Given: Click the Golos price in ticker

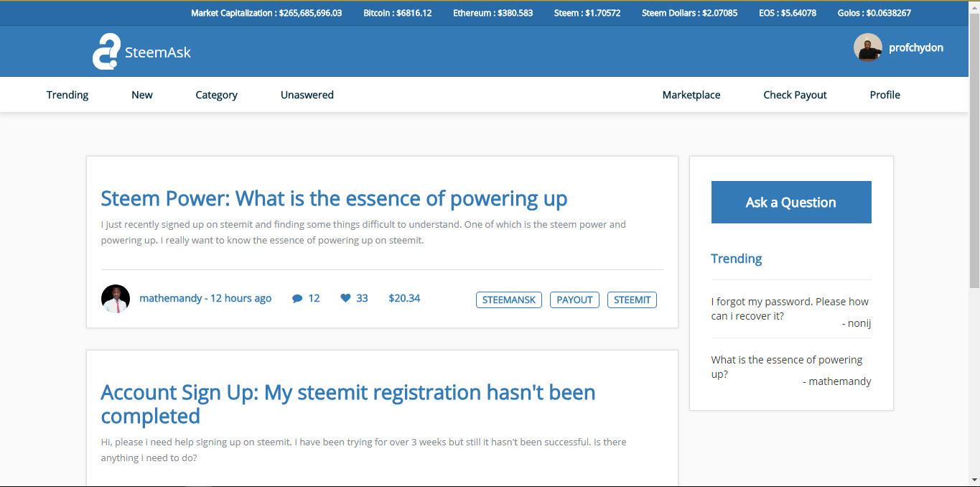Looking at the screenshot, I should click(874, 13).
